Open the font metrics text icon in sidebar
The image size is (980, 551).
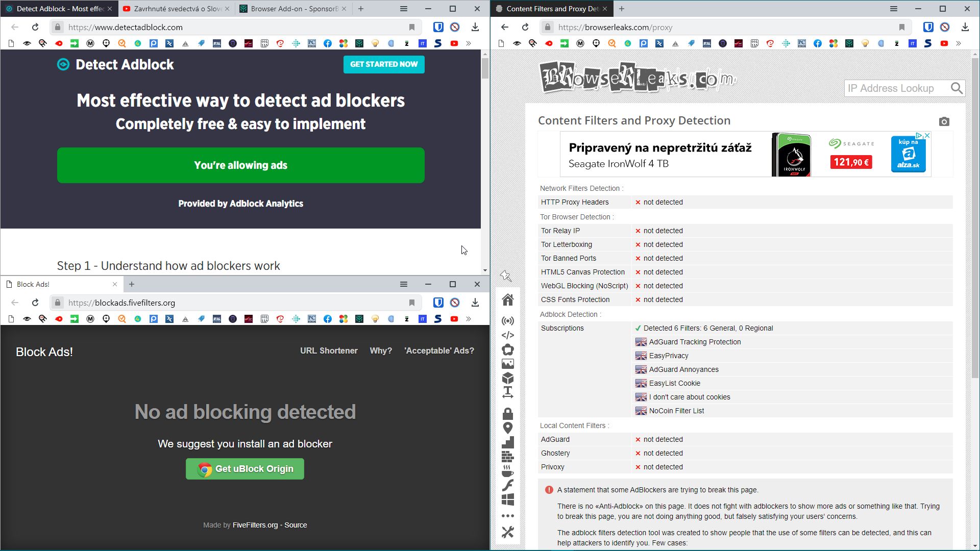[507, 392]
